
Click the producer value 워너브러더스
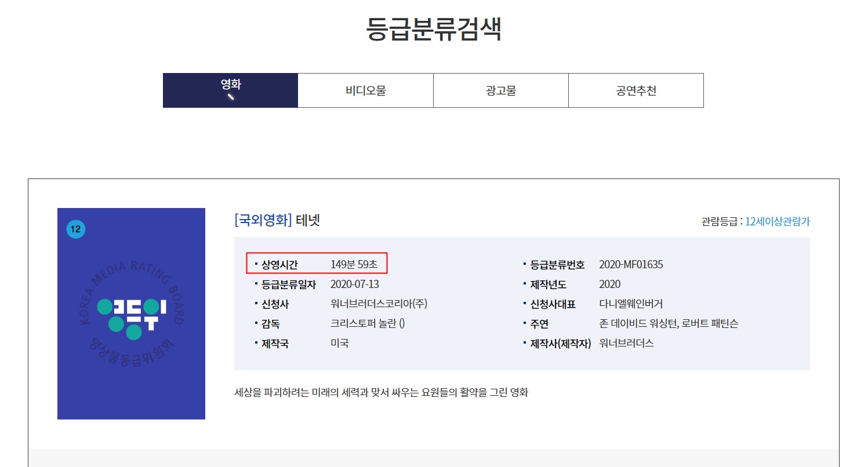(626, 343)
